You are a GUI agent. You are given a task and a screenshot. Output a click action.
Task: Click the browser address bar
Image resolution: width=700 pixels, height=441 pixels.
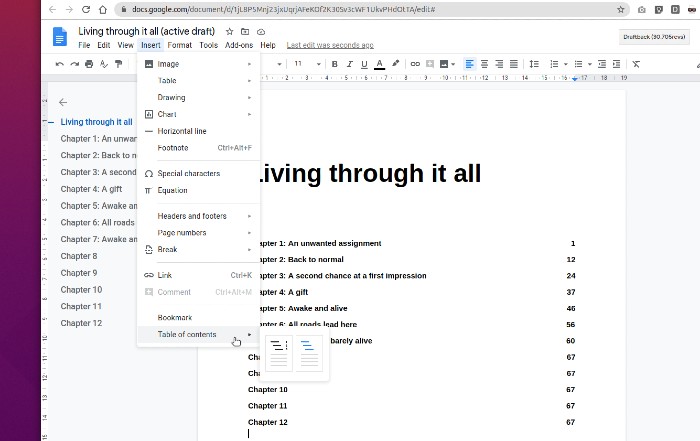tap(371, 9)
